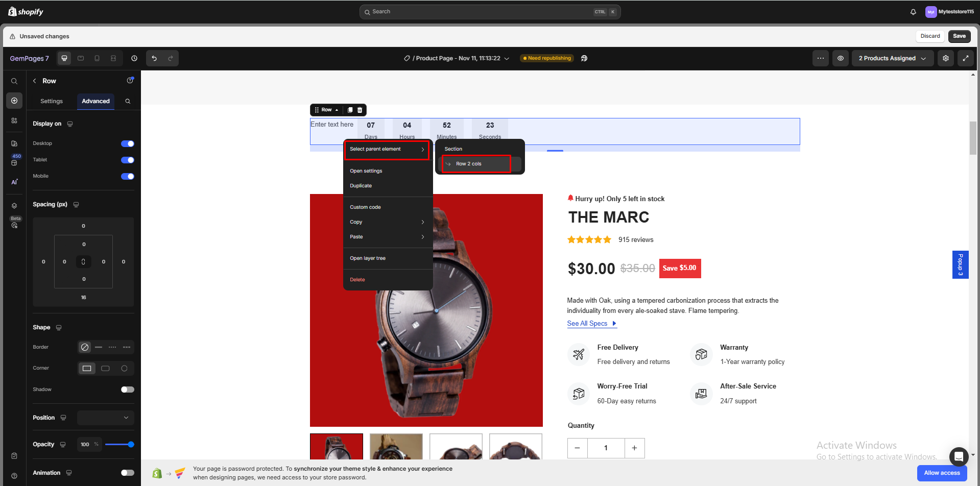Image resolution: width=980 pixels, height=486 pixels.
Task: Open the page preview eye icon
Action: [841, 58]
